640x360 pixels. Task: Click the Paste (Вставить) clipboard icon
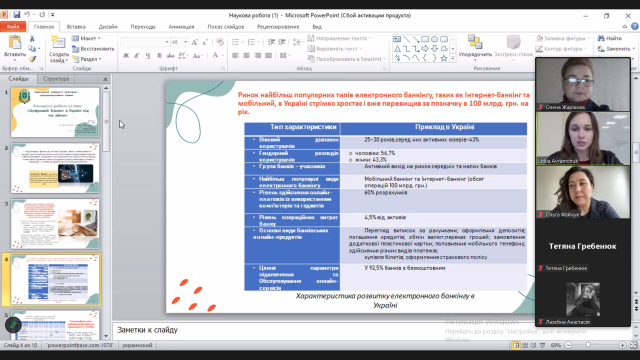[x=15, y=42]
